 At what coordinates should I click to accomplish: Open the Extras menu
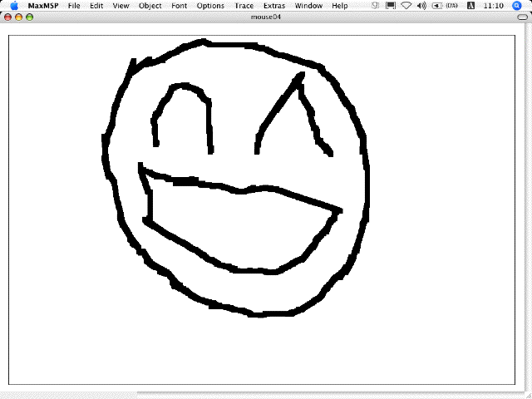click(274, 6)
